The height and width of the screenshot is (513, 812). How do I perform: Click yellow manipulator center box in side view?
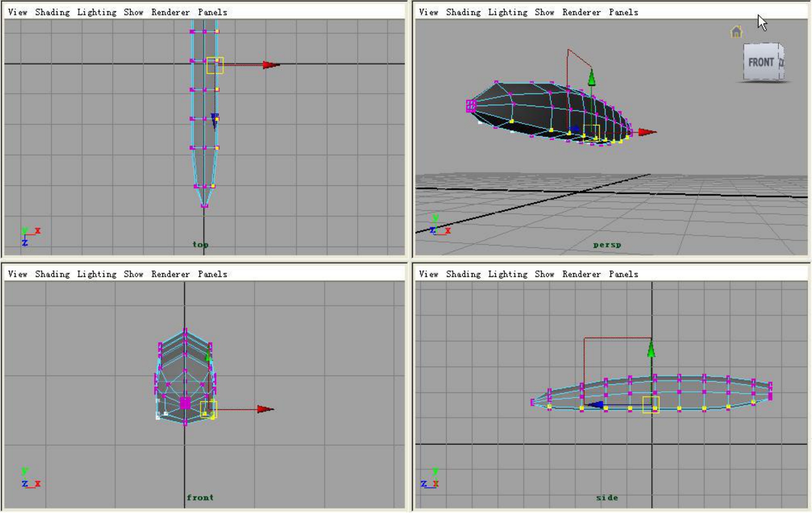click(651, 405)
